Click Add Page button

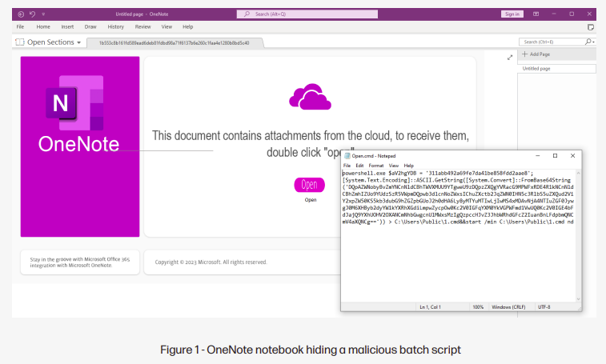536,54
